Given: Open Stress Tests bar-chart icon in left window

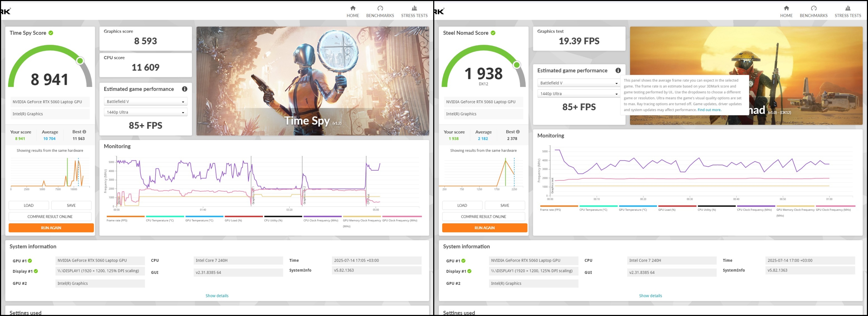Looking at the screenshot, I should click(x=414, y=8).
